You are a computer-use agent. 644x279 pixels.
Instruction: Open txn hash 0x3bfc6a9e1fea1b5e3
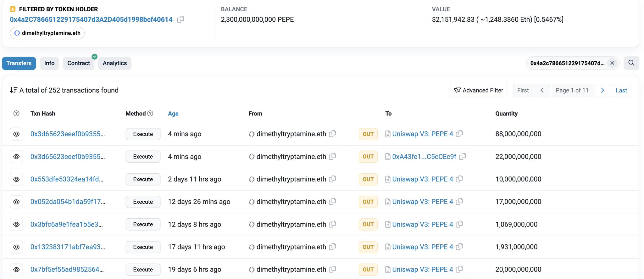tap(67, 224)
